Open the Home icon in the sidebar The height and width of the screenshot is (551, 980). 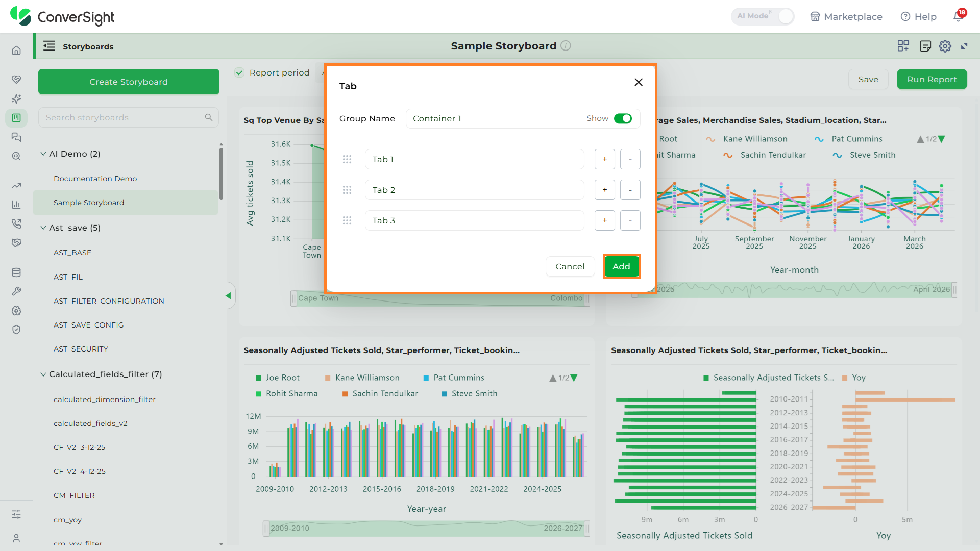click(x=16, y=51)
